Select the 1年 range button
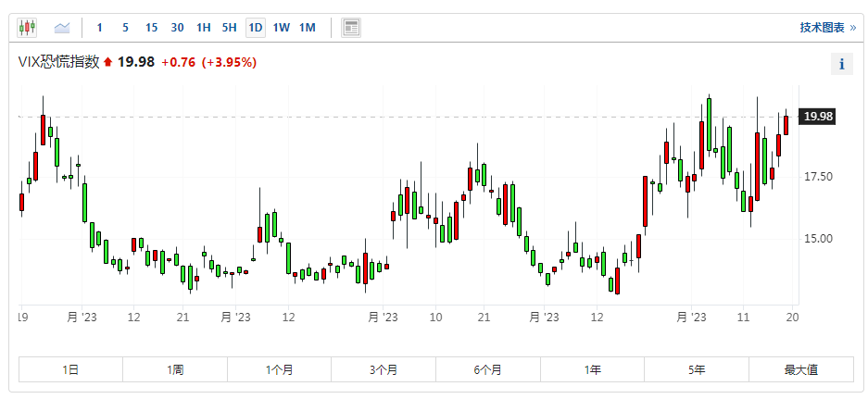This screenshot has height=399, width=868. pos(592,369)
